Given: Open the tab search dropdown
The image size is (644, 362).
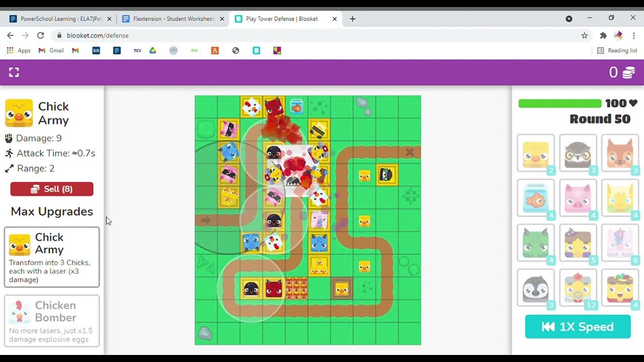Looking at the screenshot, I should coord(569,19).
